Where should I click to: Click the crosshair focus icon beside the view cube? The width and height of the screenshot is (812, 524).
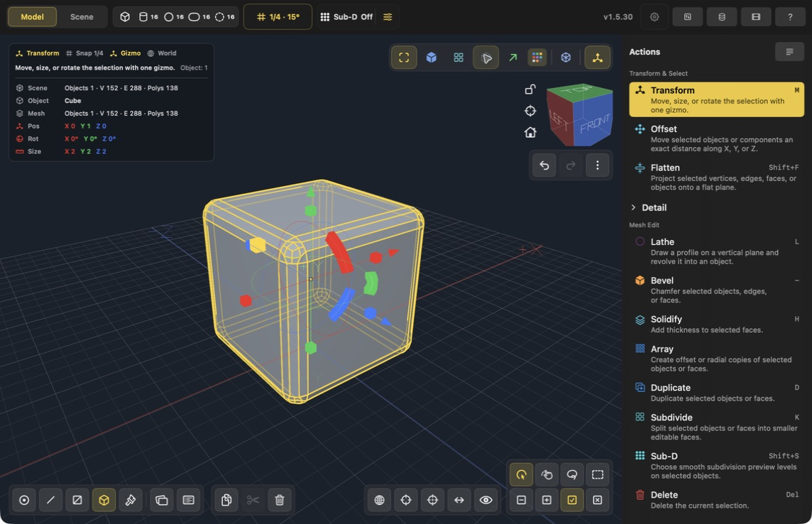pyautogui.click(x=530, y=111)
